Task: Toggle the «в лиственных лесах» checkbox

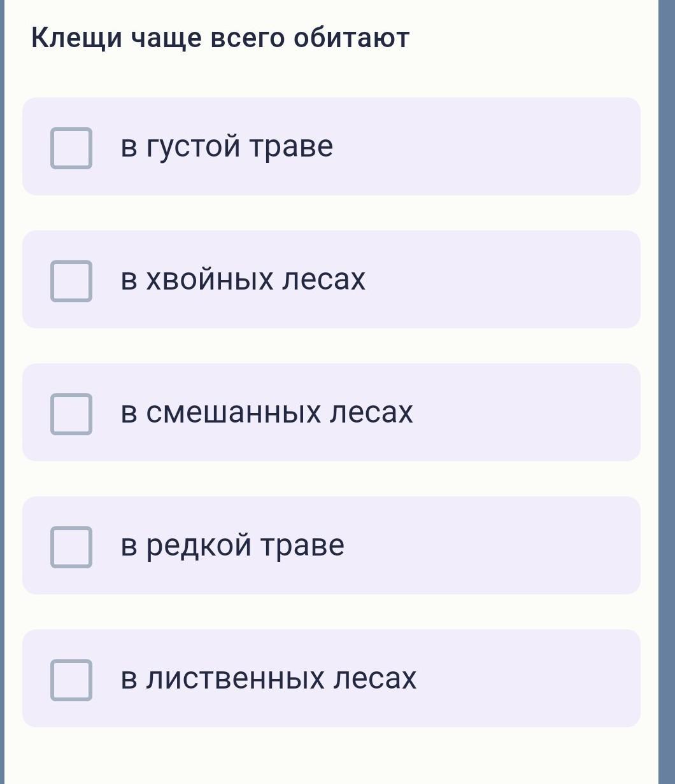Action: pyautogui.click(x=71, y=680)
